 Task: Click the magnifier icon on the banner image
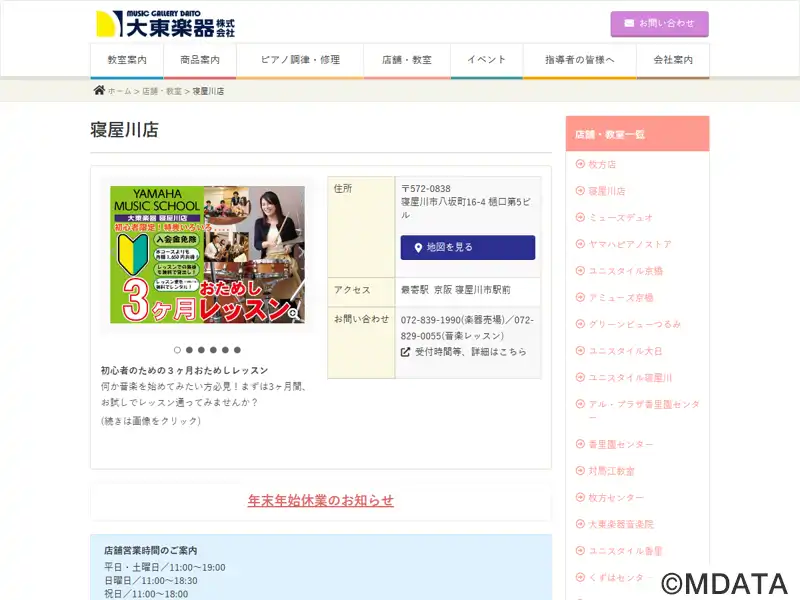(293, 313)
